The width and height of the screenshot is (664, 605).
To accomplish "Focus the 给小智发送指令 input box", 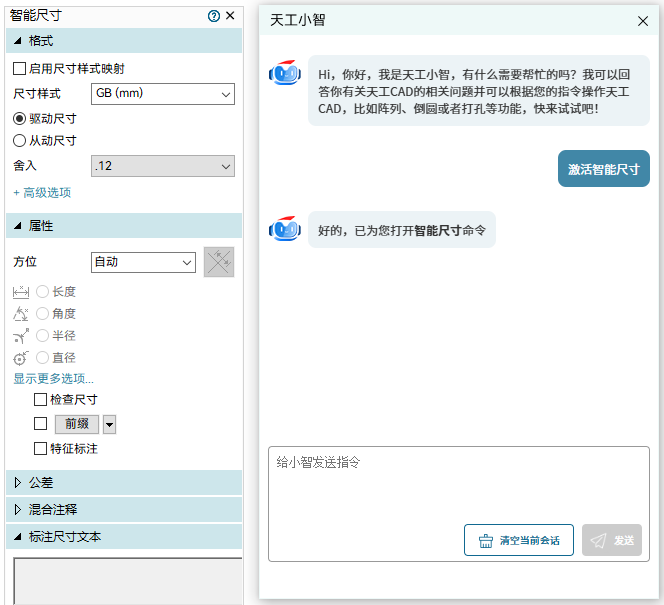I will coord(459,504).
